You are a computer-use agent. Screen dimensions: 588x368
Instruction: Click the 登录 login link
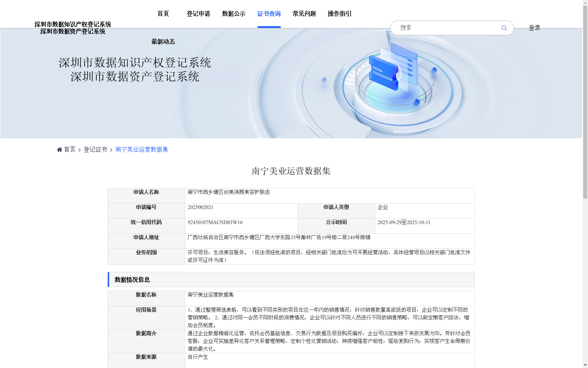(534, 28)
